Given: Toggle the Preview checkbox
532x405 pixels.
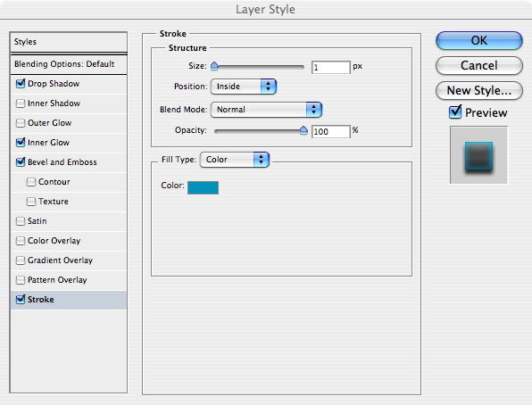Looking at the screenshot, I should click(455, 112).
